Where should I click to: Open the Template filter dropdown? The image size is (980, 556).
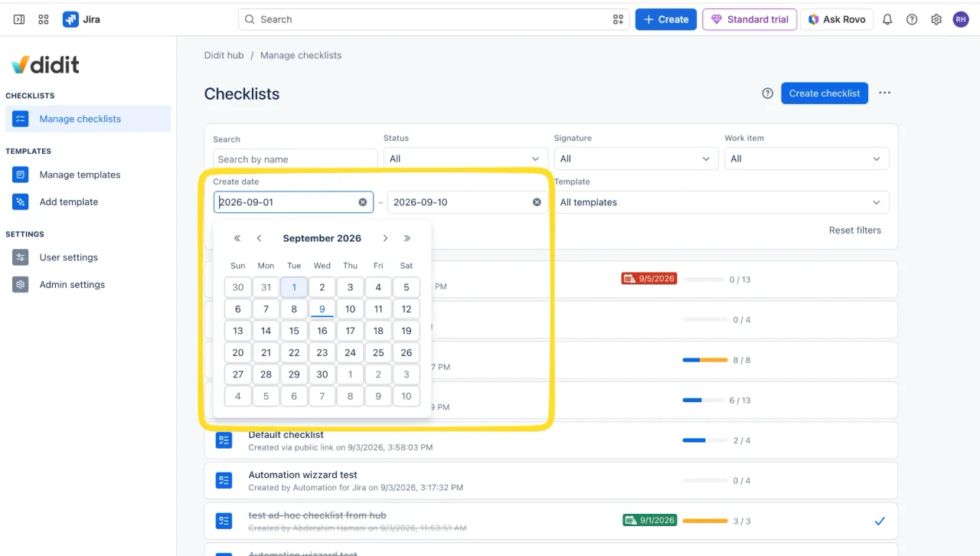[x=721, y=202]
